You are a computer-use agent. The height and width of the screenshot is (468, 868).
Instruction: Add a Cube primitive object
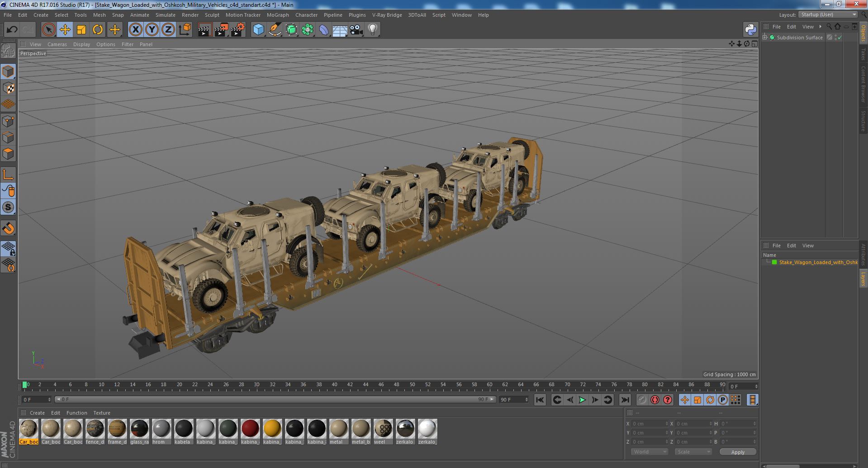click(258, 30)
